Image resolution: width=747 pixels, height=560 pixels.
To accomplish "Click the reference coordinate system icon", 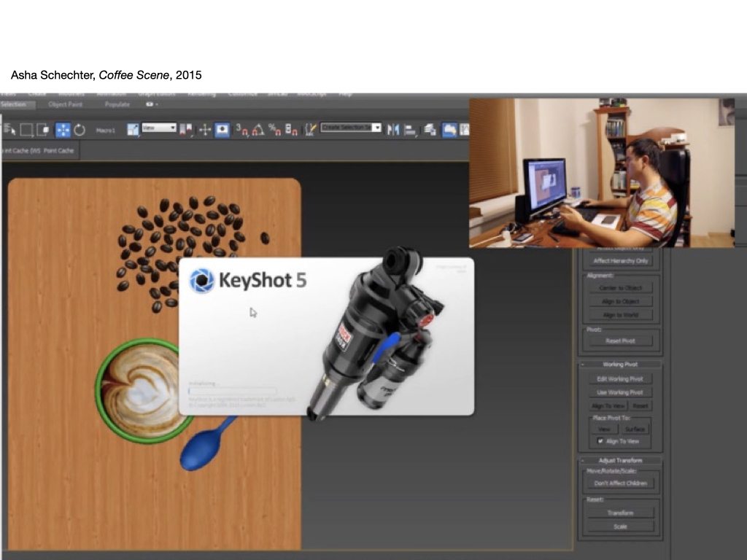I will pos(133,130).
